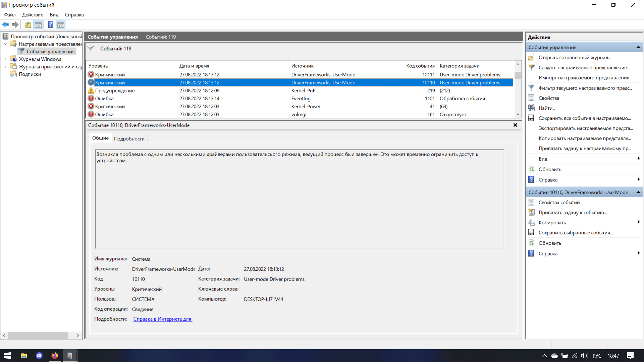Click the РУС language indicator
Image resolution: width=644 pixels, height=362 pixels.
pos(597,356)
